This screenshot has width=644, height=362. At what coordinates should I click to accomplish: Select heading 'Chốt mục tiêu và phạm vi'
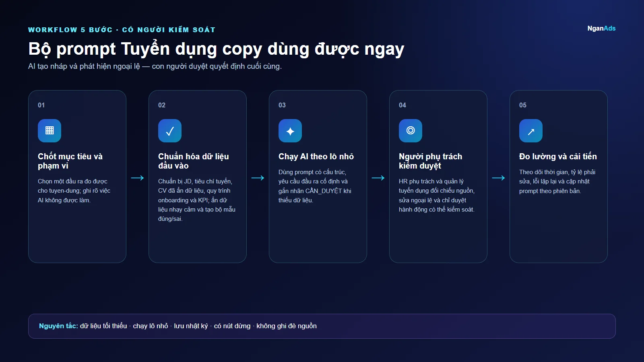pyautogui.click(x=70, y=161)
